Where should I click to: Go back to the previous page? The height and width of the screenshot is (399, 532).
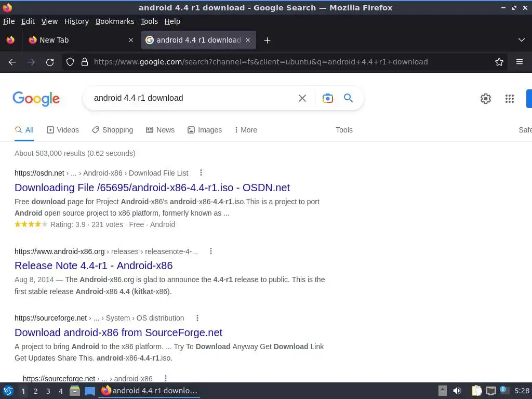tap(12, 62)
